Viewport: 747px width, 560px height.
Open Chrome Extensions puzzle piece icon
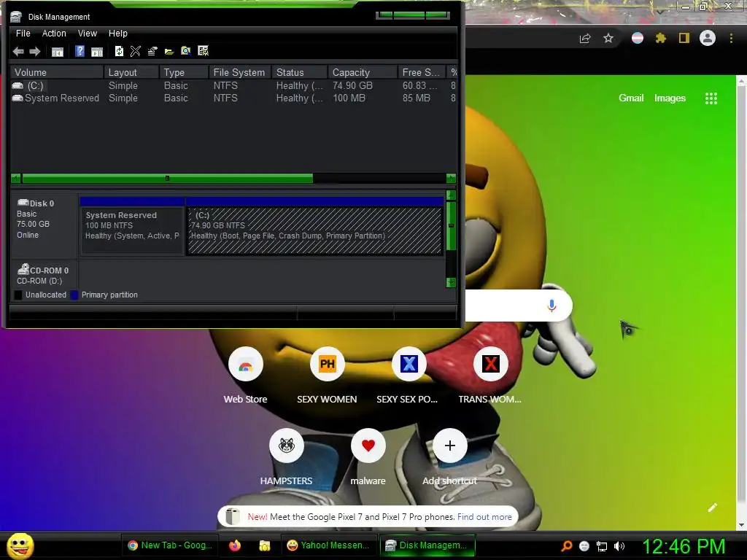660,38
